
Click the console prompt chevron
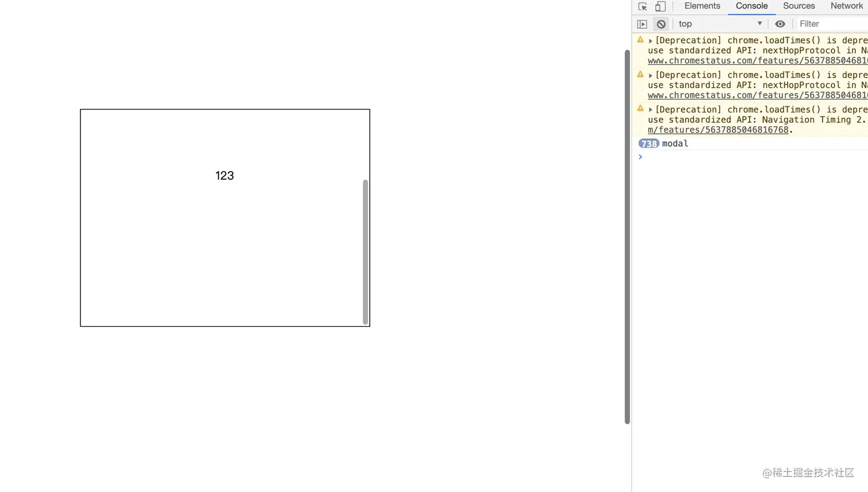[x=640, y=157]
